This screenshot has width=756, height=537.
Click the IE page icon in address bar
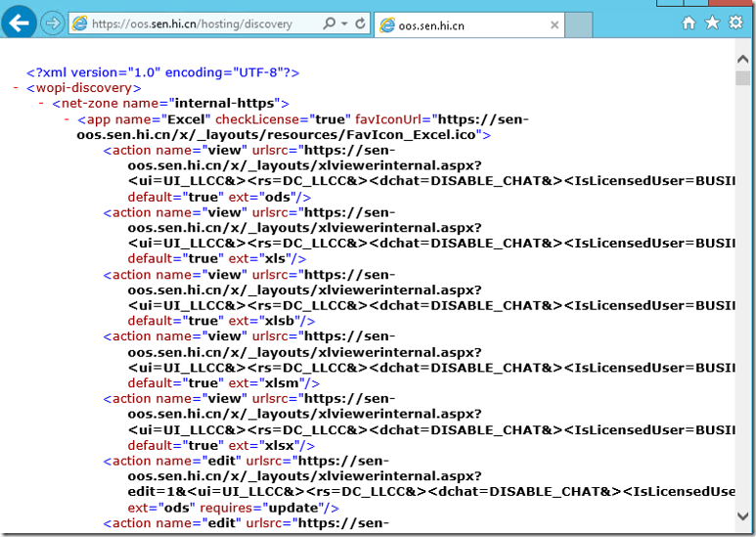(80, 23)
